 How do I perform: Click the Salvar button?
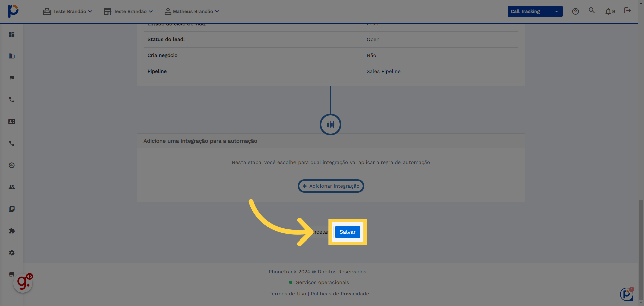tap(347, 232)
